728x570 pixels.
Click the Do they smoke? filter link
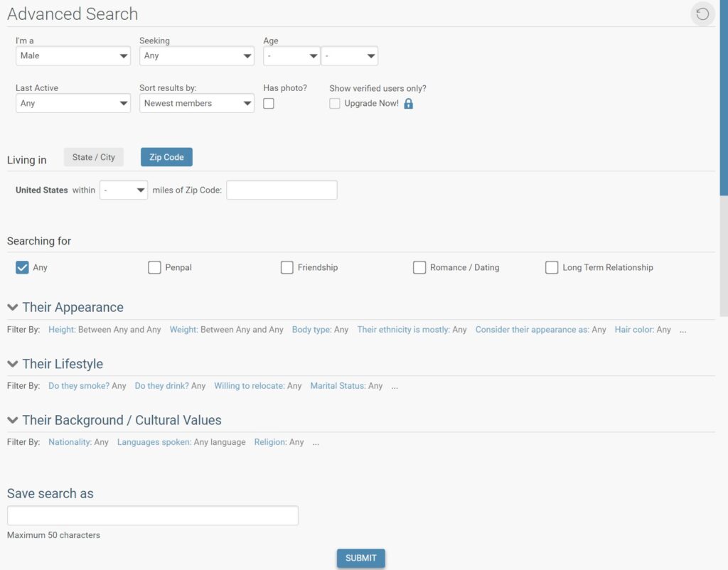pos(78,386)
